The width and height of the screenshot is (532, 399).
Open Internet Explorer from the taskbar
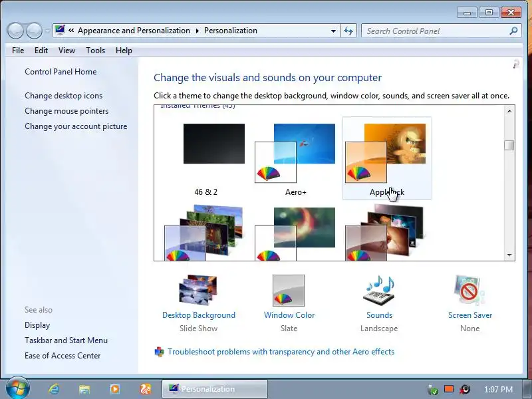[54, 389]
